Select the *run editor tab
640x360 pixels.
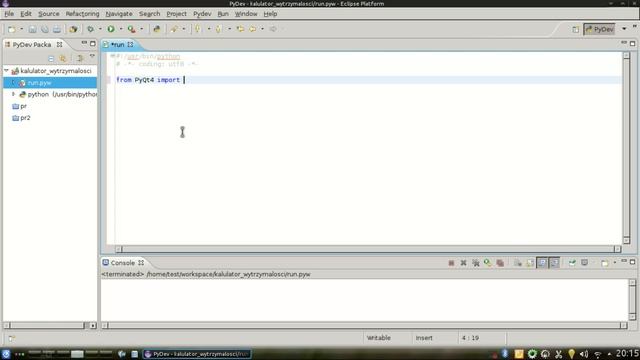[x=118, y=44]
